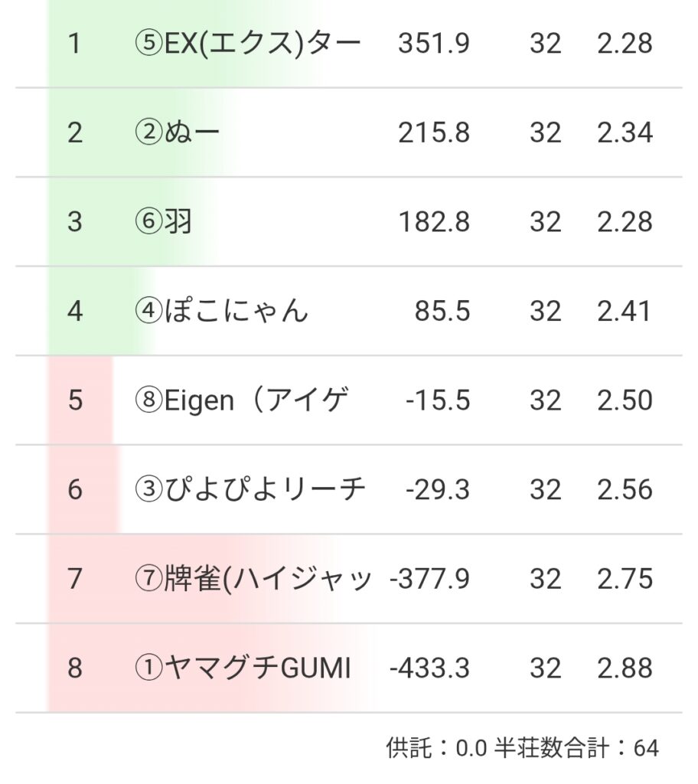This screenshot has width=698, height=784.
Task: Open the ぴよぴよリーチ team row
Action: click(x=250, y=490)
